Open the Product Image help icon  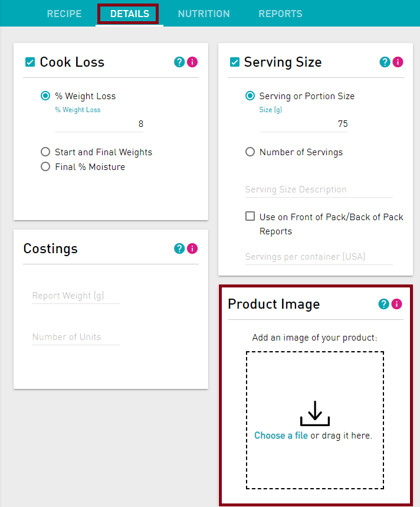pos(384,303)
